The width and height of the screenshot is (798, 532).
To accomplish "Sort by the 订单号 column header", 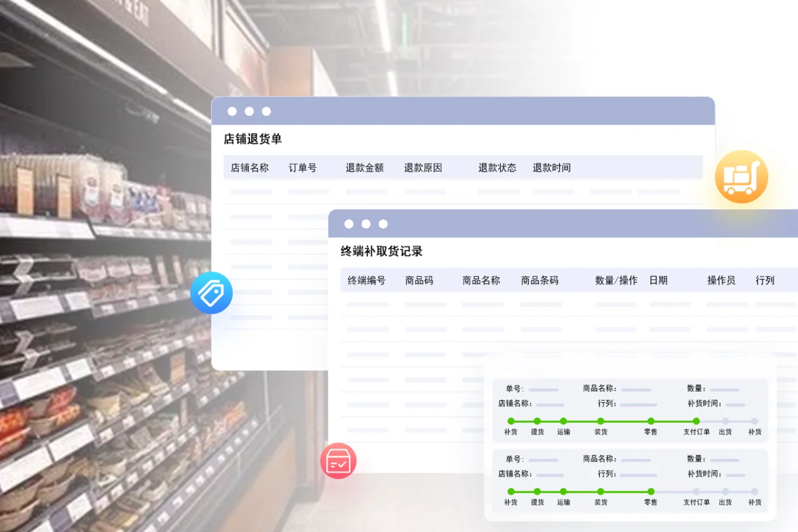I will click(x=304, y=167).
